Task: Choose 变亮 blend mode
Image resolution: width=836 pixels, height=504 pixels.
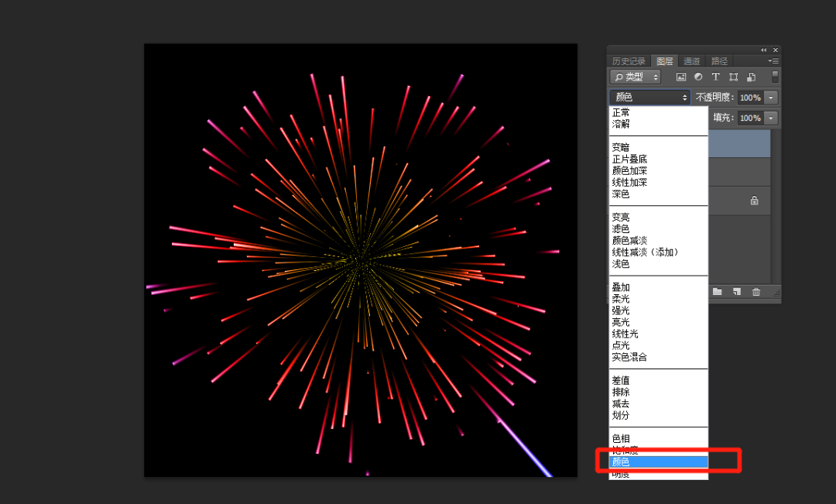Action: (x=659, y=217)
